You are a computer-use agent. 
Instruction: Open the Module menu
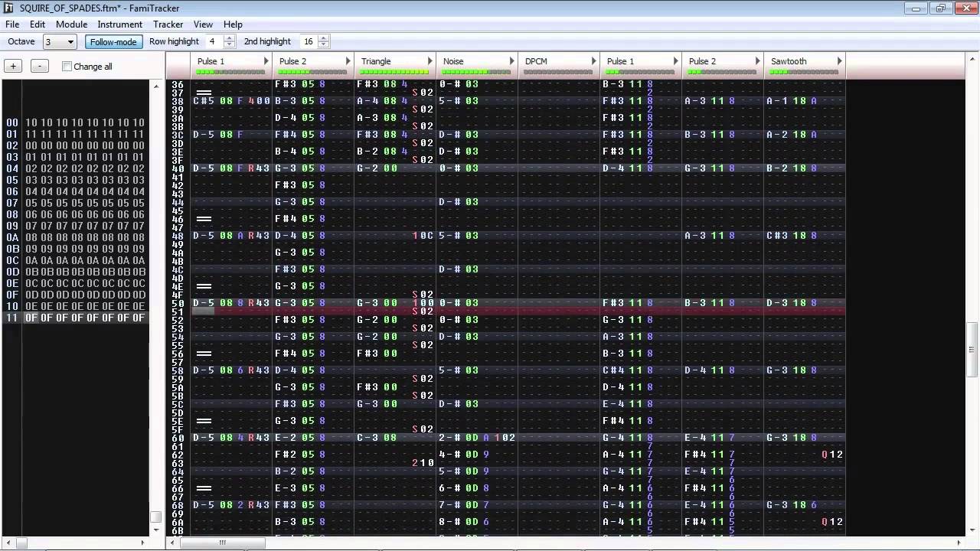(x=71, y=24)
